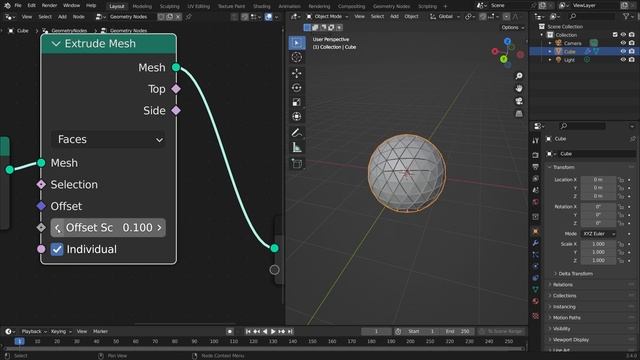
Task: Uncheck the Individual checkbox on Extrude Mesh
Action: 57,249
